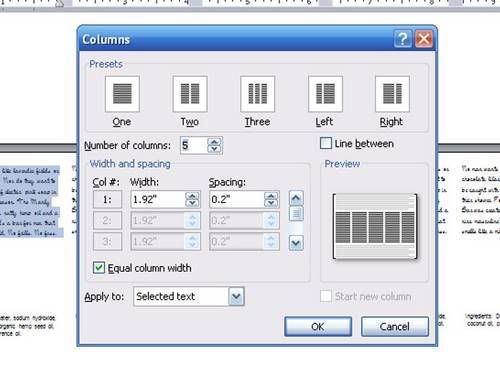Click column list scroll up arrow
Viewport: 500px width, 375px height.
(296, 198)
